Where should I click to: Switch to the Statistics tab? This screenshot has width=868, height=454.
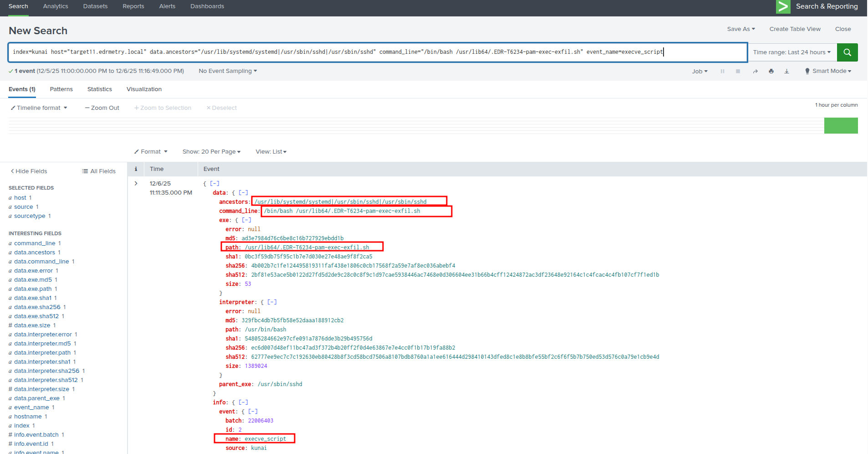[x=99, y=89]
